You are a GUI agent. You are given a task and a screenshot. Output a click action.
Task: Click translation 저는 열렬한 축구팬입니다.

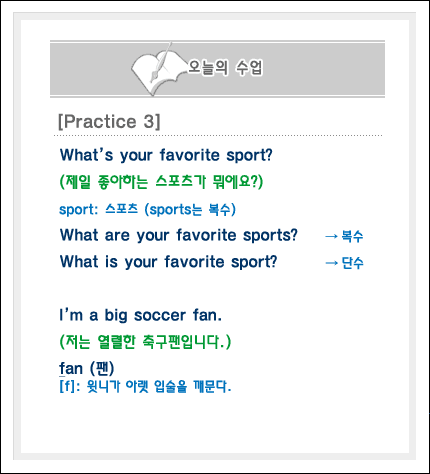pos(145,342)
